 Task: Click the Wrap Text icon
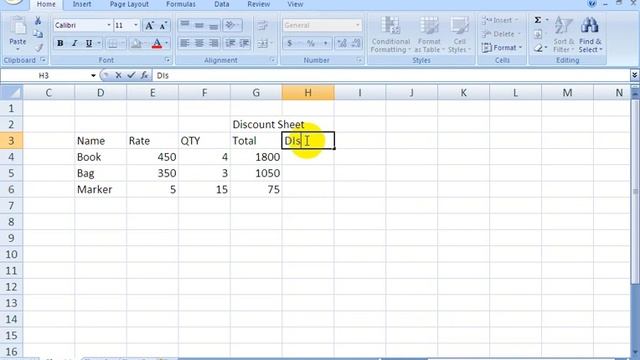tap(262, 26)
